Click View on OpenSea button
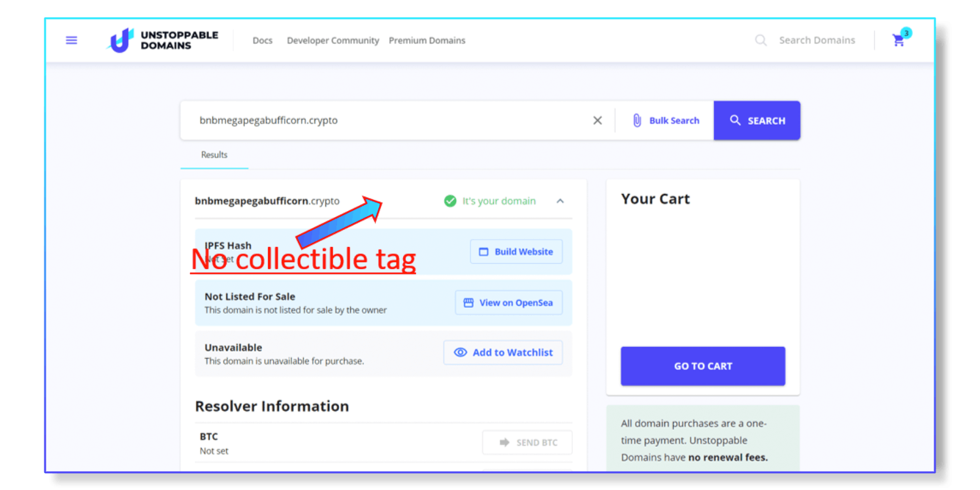The height and width of the screenshot is (490, 980). (509, 302)
